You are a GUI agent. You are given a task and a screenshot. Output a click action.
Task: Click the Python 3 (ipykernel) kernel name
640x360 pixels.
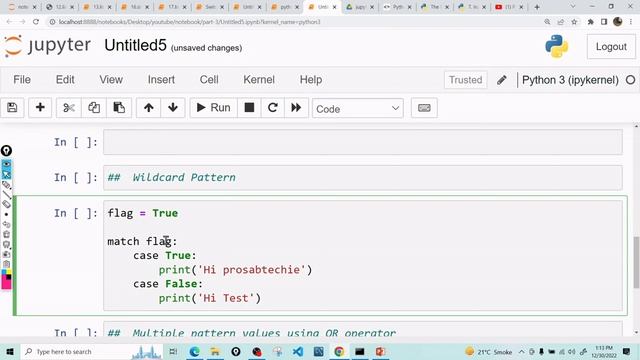pos(570,80)
